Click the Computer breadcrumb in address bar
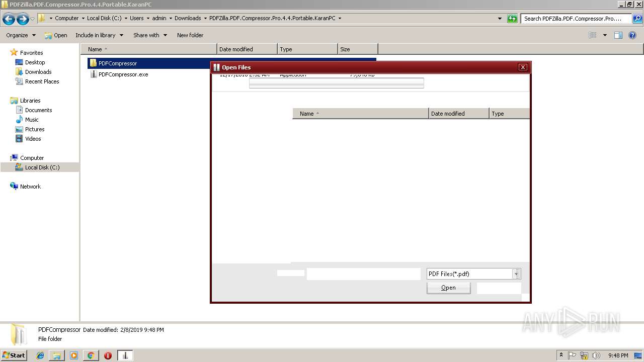The image size is (644, 362). click(66, 18)
